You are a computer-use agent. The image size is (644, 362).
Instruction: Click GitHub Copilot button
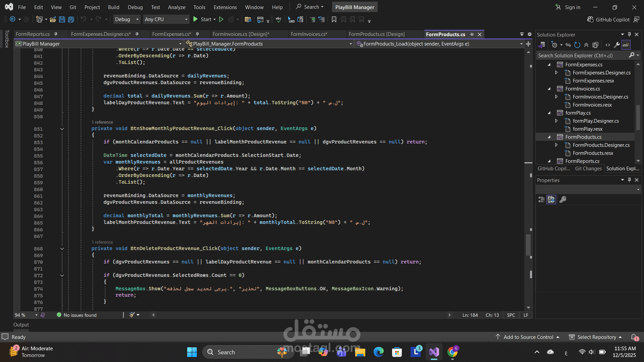point(609,19)
